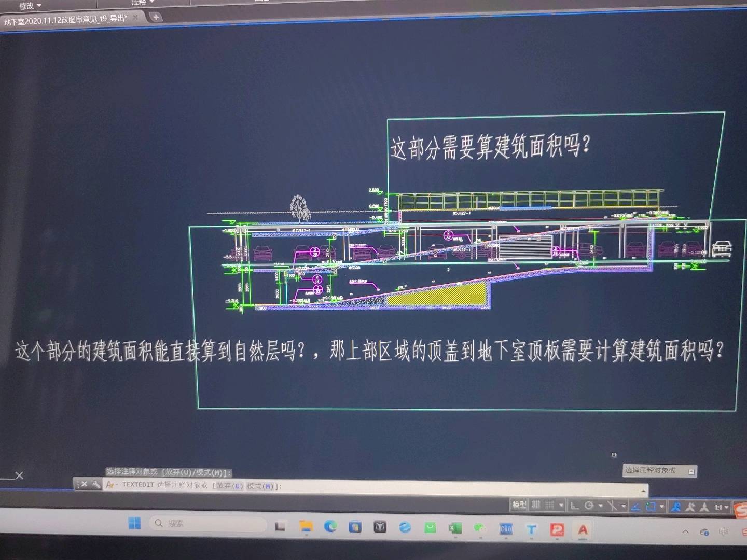Image resolution: width=747 pixels, height=560 pixels.
Task: Toggle object snap tracking in status bar
Action: [x=635, y=507]
